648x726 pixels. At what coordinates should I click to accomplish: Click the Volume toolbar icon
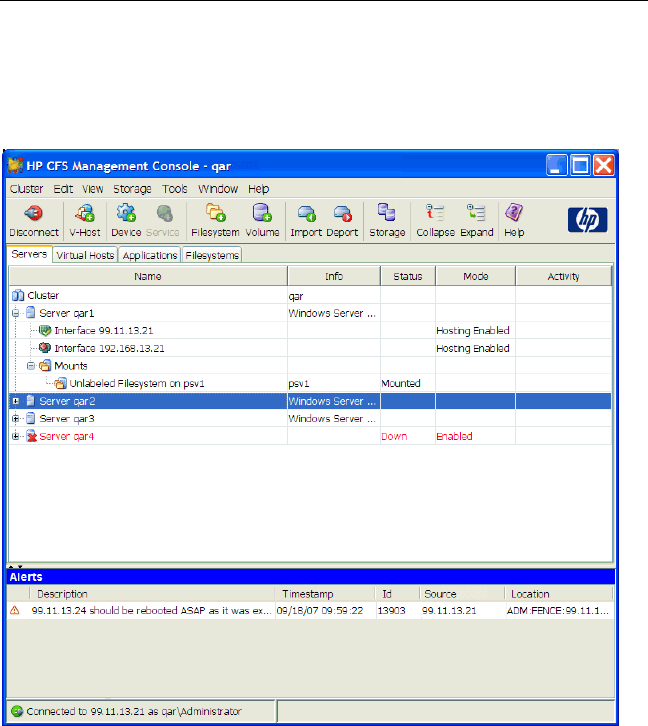262,213
